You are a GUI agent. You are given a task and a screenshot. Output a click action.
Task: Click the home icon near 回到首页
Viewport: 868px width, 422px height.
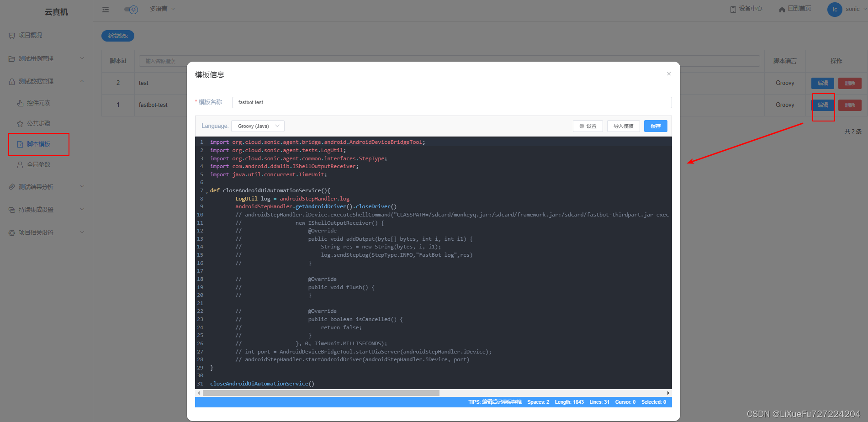pos(782,9)
